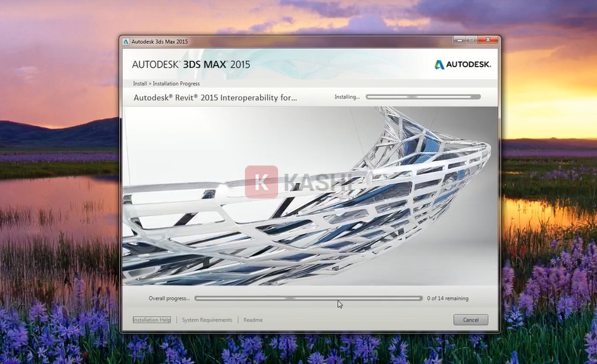Viewport: 597px width, 364px height.
Task: Click the Autodesk logo in header
Action: 463,64
